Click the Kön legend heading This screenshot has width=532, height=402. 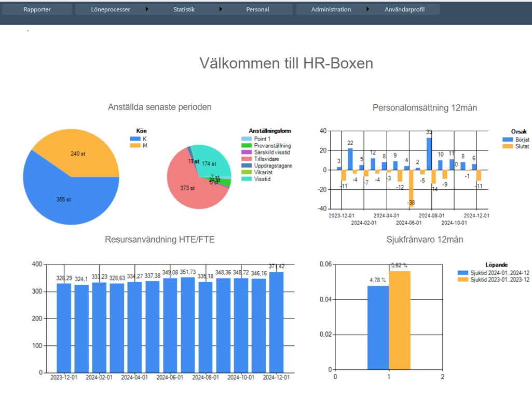coord(142,131)
